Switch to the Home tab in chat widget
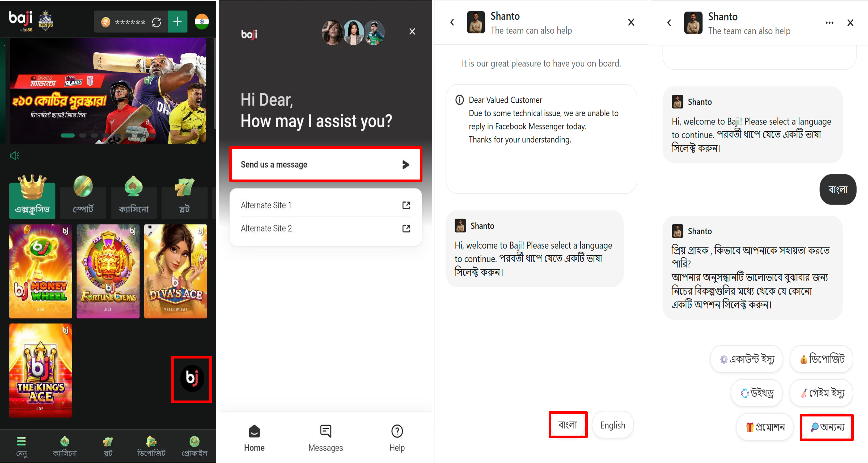 click(x=254, y=438)
